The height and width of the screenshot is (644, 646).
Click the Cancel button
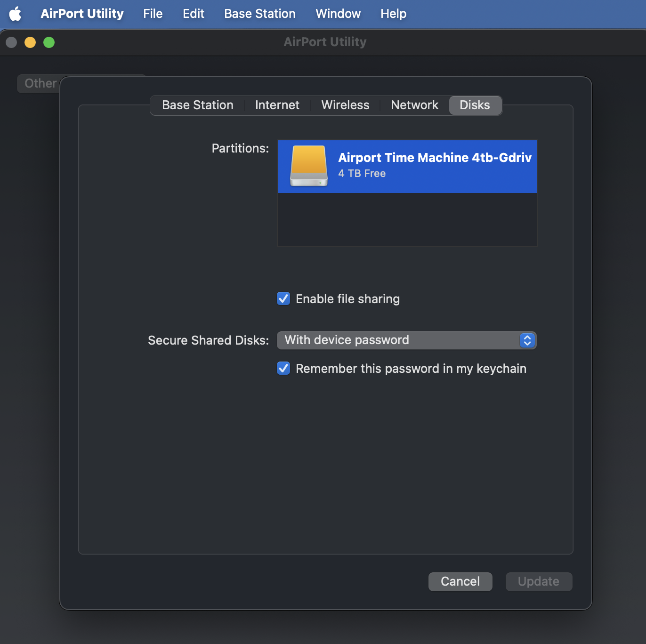click(460, 581)
